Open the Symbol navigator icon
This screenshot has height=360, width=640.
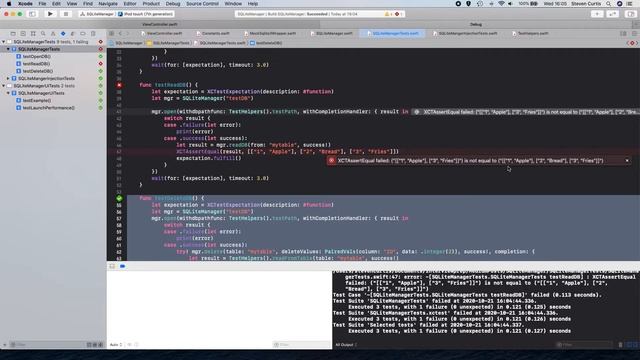33,33
